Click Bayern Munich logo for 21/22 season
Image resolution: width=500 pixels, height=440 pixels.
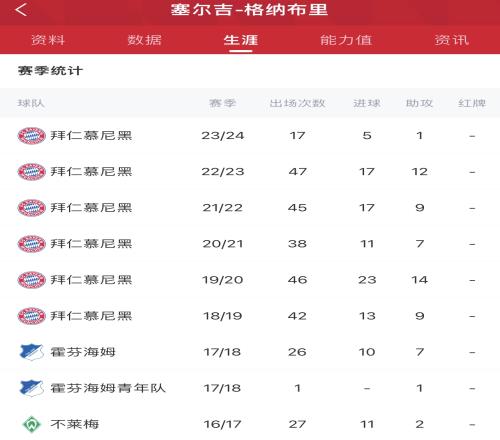pos(31,208)
